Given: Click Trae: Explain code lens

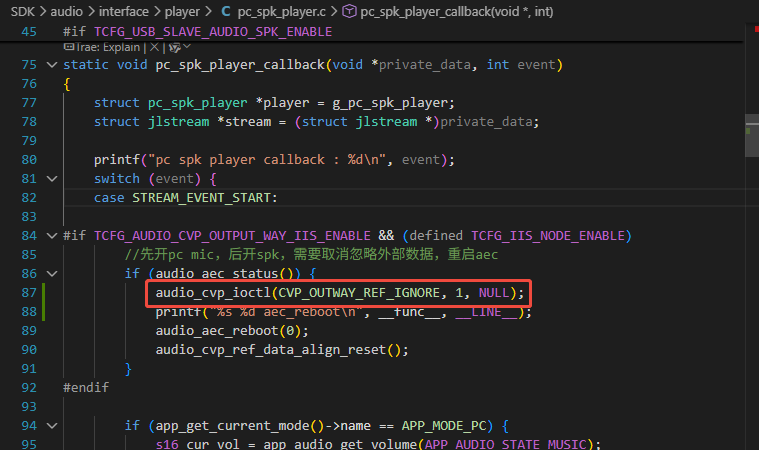Looking at the screenshot, I should pyautogui.click(x=107, y=47).
